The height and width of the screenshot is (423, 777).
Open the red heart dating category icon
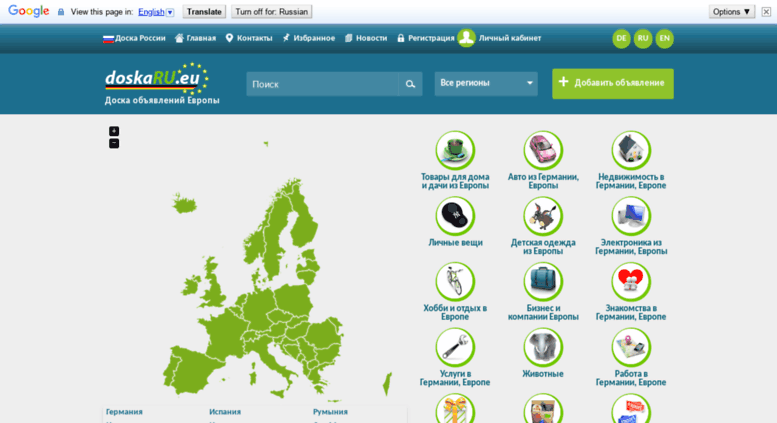[x=630, y=282]
